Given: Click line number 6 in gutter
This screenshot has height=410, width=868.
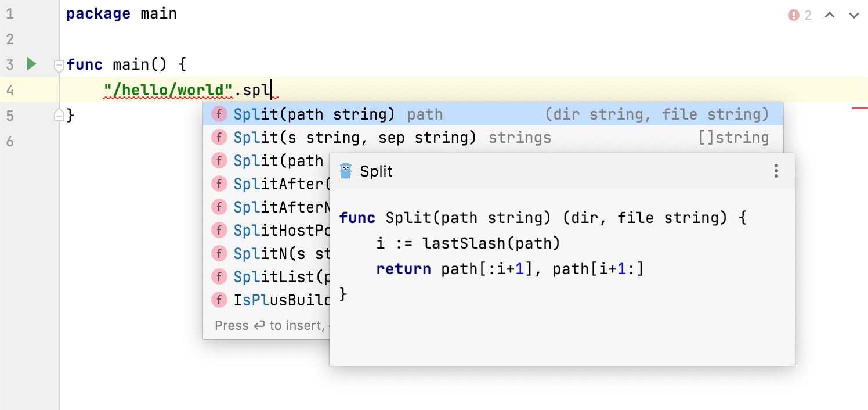Looking at the screenshot, I should click(x=10, y=141).
